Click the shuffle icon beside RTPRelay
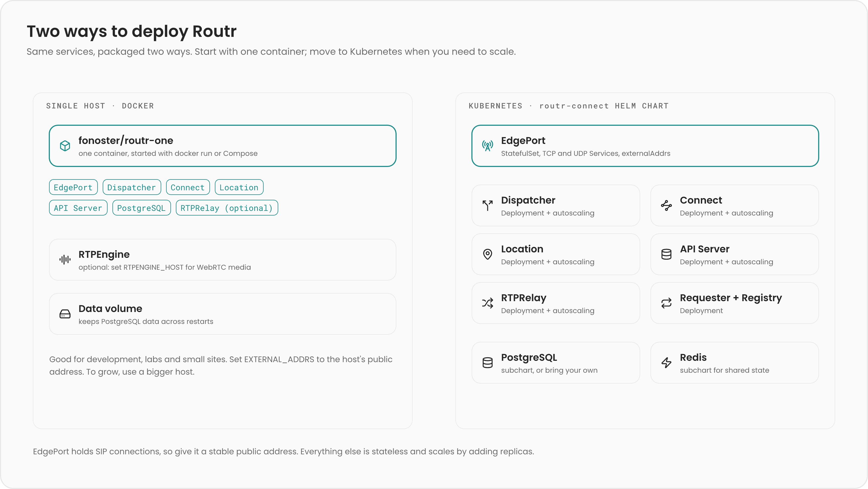The image size is (868, 489). (x=488, y=303)
